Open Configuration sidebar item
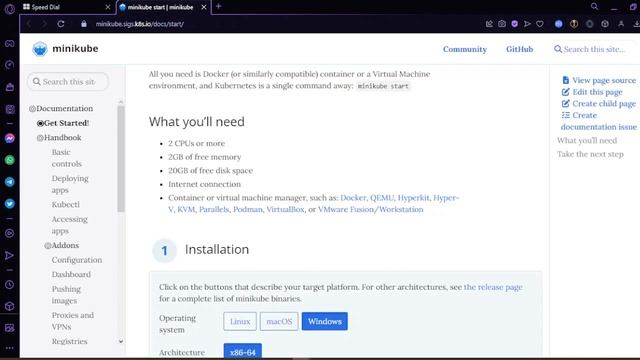The image size is (640, 360). tap(77, 260)
